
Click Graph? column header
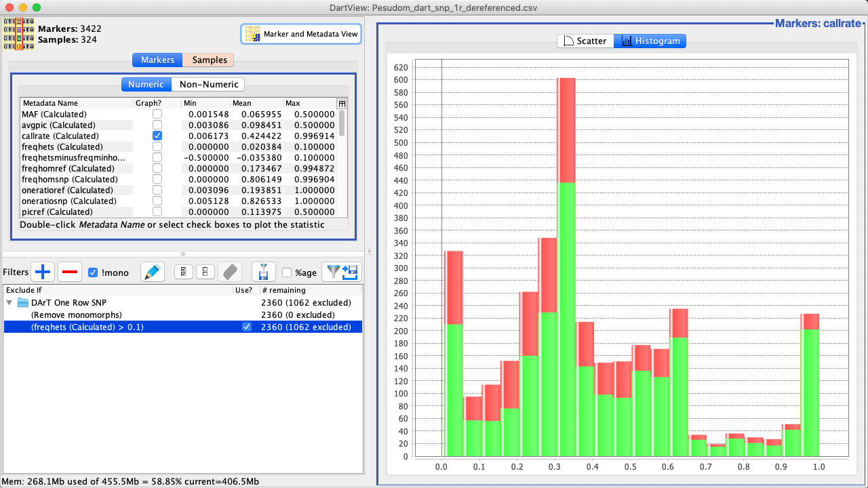157,103
